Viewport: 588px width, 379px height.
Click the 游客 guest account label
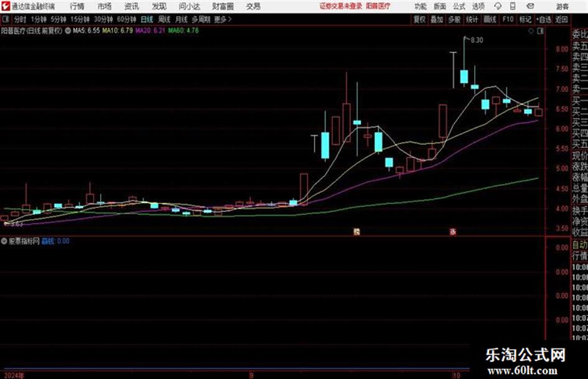[x=562, y=6]
